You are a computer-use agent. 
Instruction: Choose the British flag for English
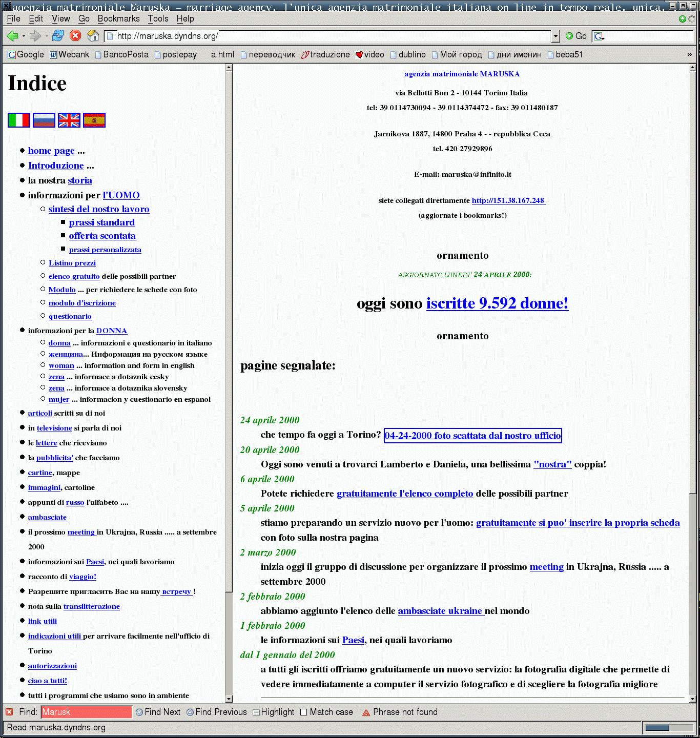[x=69, y=120]
